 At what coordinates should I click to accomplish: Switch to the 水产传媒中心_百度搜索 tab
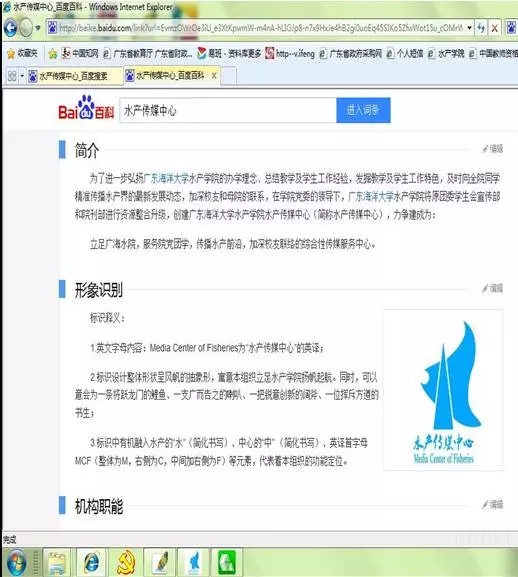75,76
